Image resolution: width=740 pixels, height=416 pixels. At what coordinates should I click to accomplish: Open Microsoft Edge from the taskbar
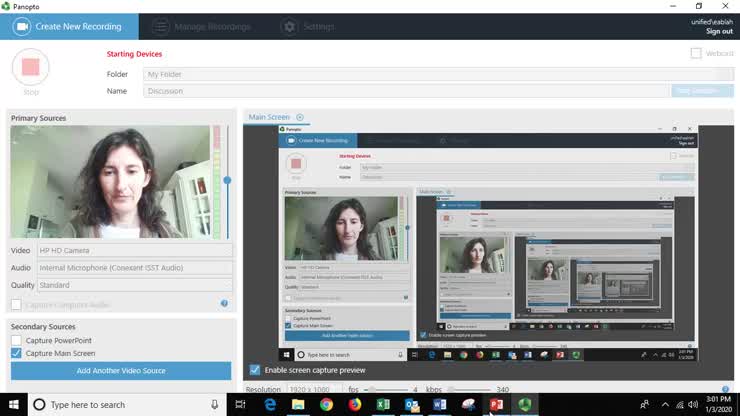pos(270,405)
